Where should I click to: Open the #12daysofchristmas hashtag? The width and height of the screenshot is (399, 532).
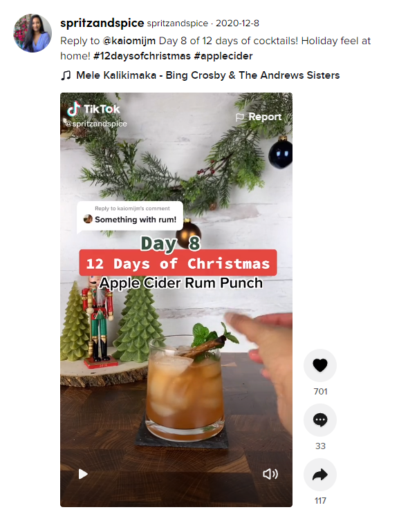coord(142,56)
